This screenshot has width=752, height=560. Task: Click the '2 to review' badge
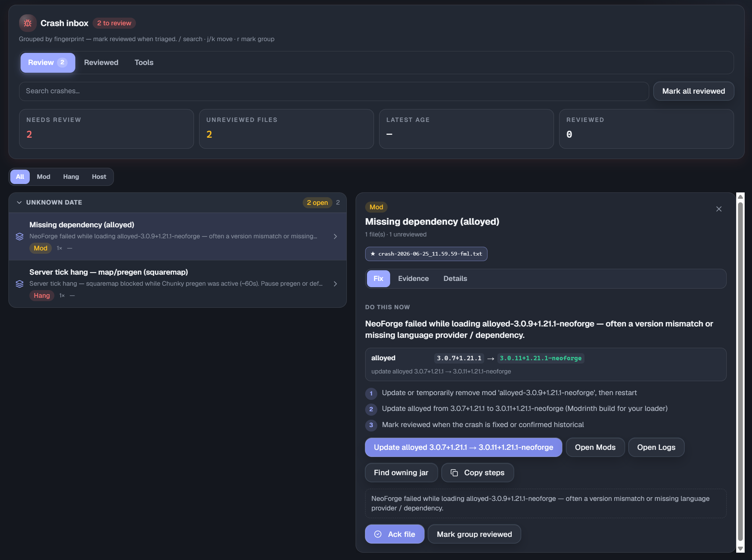pyautogui.click(x=114, y=23)
